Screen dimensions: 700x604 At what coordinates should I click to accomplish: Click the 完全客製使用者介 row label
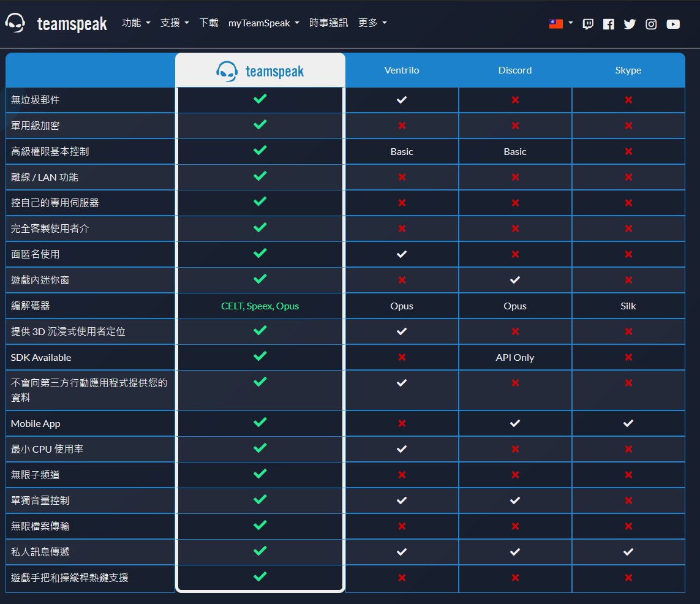coord(50,228)
